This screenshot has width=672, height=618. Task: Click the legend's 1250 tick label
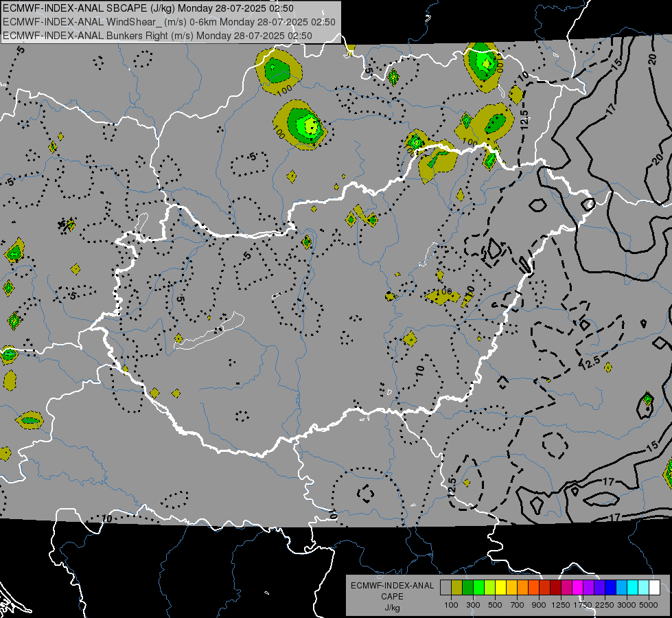tap(561, 605)
